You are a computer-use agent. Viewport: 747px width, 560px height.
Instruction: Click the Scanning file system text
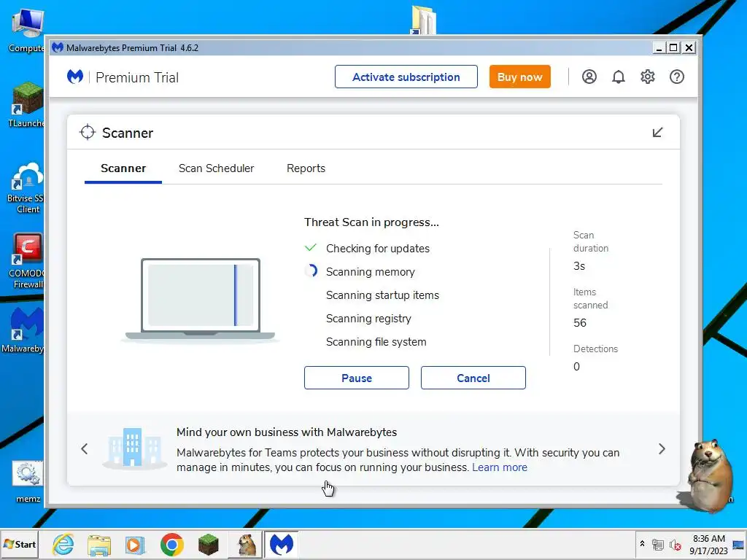376,342
